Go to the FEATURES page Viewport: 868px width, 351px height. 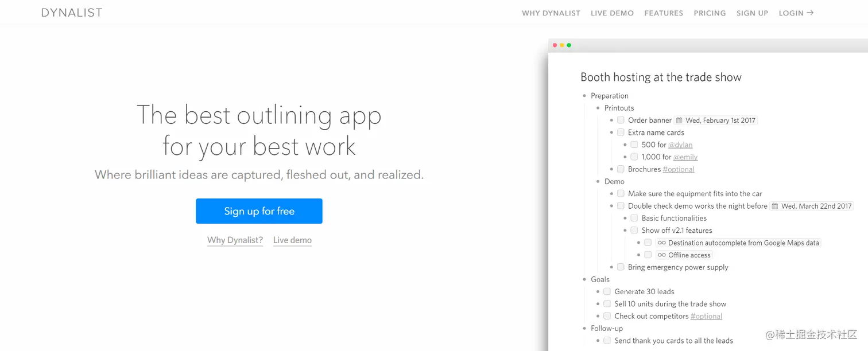(x=664, y=13)
